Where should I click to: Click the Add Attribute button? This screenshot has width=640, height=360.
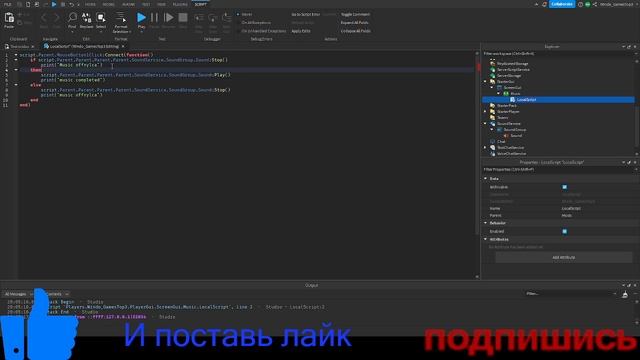tap(564, 258)
